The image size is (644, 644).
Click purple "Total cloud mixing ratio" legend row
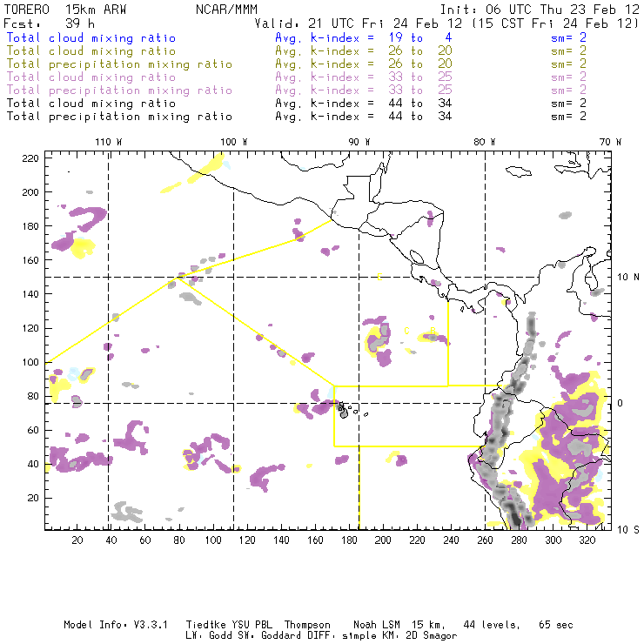point(91,77)
